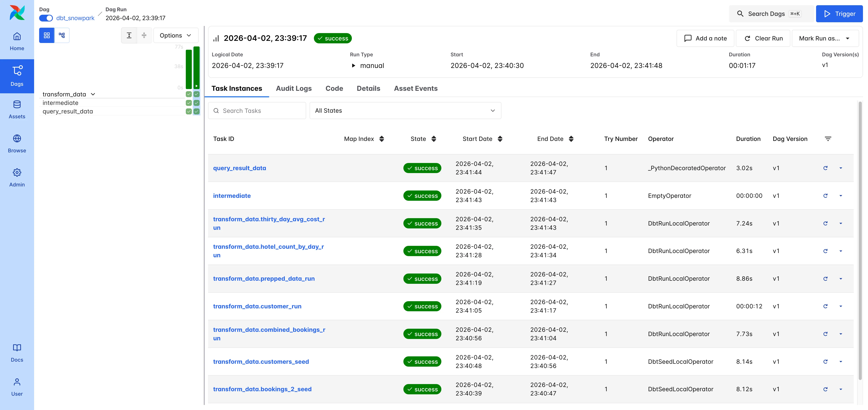Open mark-as menu for intermediate row
This screenshot has height=410, width=868.
(841, 196)
